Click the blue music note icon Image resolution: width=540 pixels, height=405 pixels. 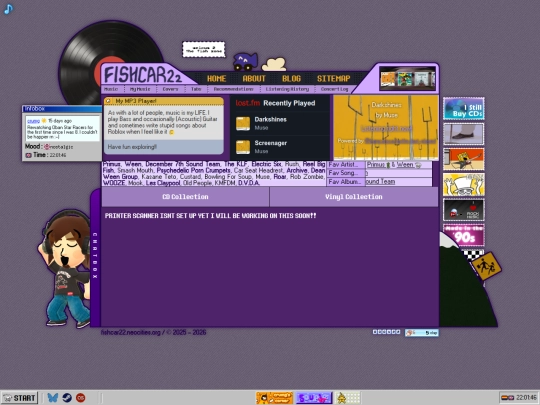coord(8,9)
